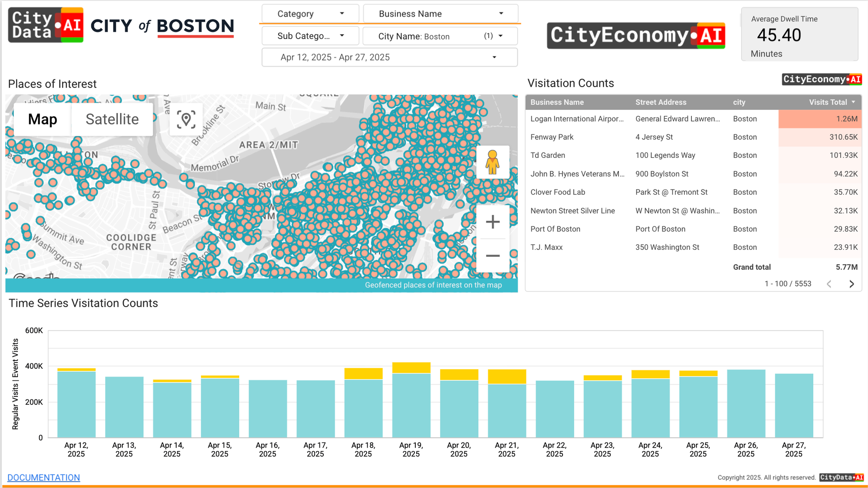This screenshot has height=488, width=868.
Task: Click the CityData AI logo at top left
Action: click(46, 25)
